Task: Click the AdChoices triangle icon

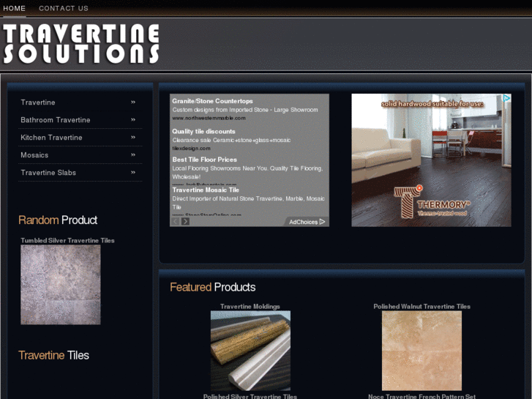Action: pos(322,222)
